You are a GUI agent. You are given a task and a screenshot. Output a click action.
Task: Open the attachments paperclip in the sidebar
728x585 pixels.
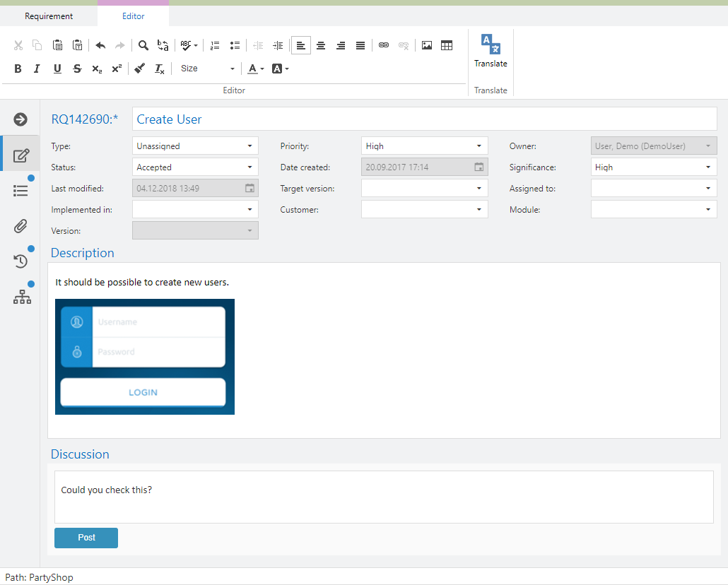pos(20,226)
